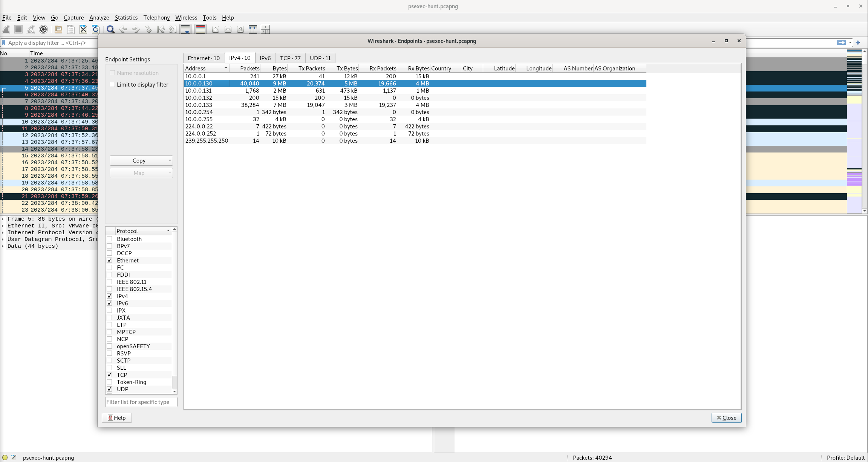Switch to the TCP · 77 tab
Viewport: 868px width, 462px height.
click(x=290, y=58)
